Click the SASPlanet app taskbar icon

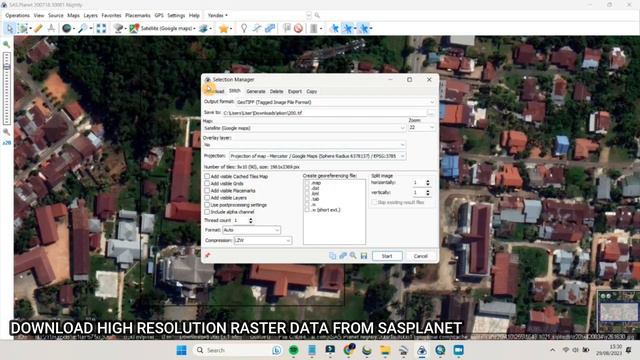[x=422, y=350]
